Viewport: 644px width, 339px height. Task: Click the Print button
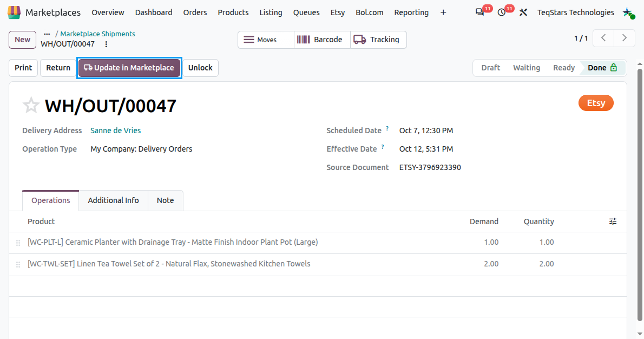pos(23,68)
